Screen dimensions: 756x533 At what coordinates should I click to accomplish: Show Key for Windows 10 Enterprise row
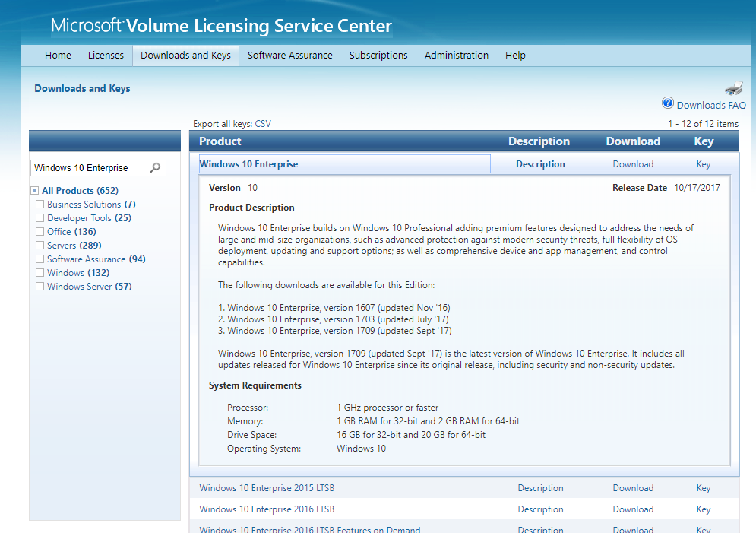pyautogui.click(x=704, y=164)
